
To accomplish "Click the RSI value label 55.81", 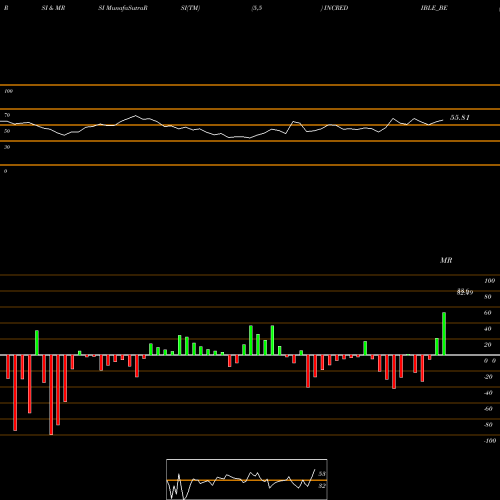I will (460, 118).
